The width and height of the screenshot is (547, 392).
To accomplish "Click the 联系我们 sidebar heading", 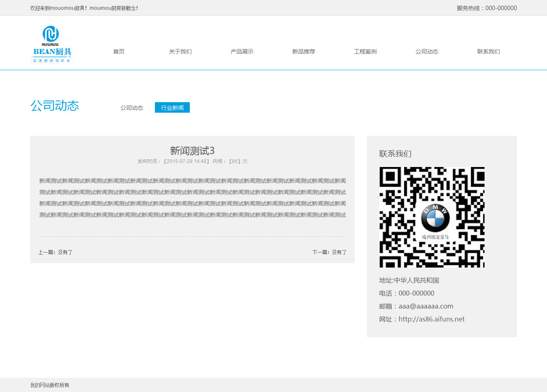I will tap(395, 154).
